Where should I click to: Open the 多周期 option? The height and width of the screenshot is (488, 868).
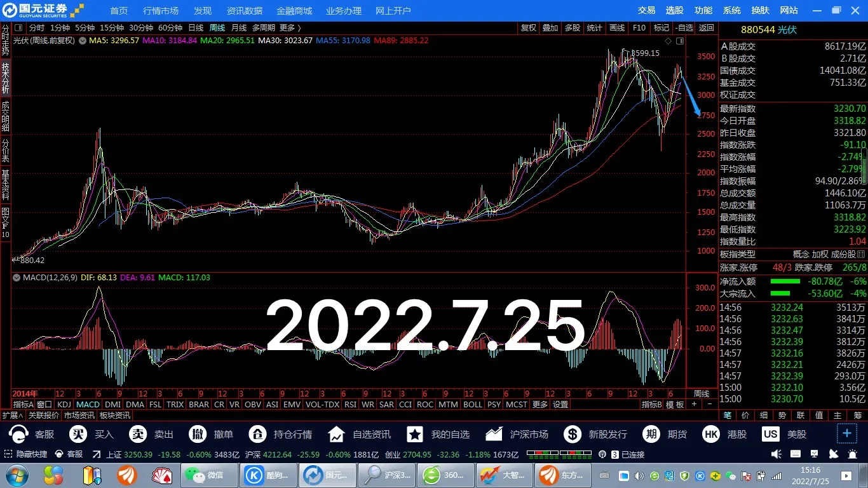[x=263, y=28]
